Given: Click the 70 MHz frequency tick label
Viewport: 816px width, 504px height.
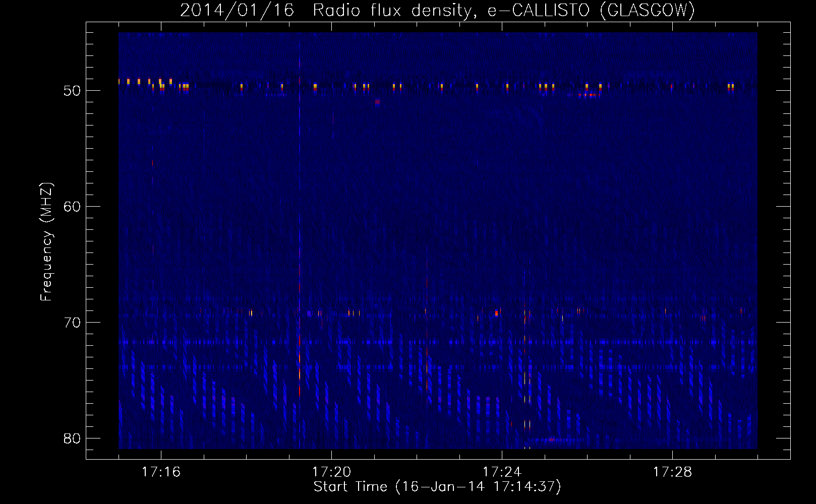Looking at the screenshot, I should click(72, 323).
